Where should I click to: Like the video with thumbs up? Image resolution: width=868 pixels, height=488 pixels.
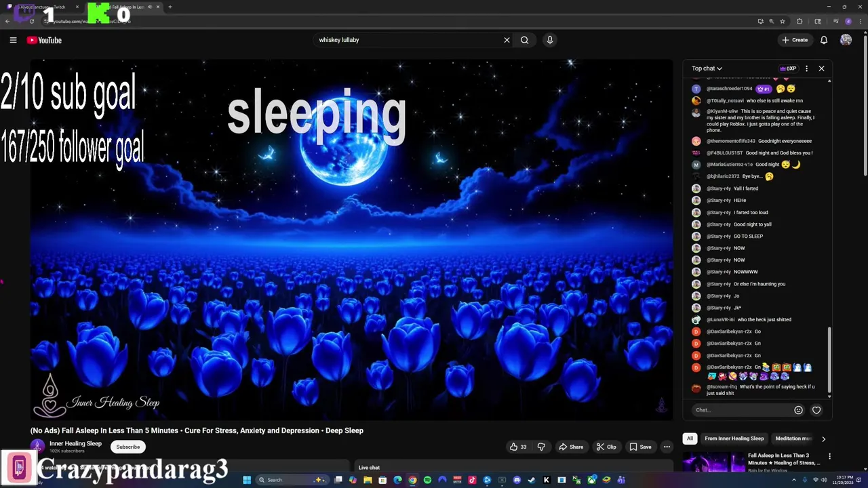(x=519, y=447)
